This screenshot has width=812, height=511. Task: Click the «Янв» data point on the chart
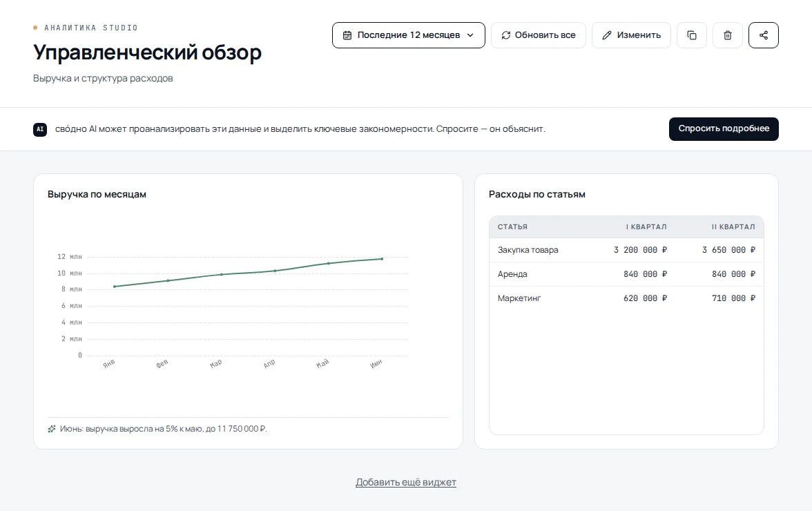pos(115,287)
